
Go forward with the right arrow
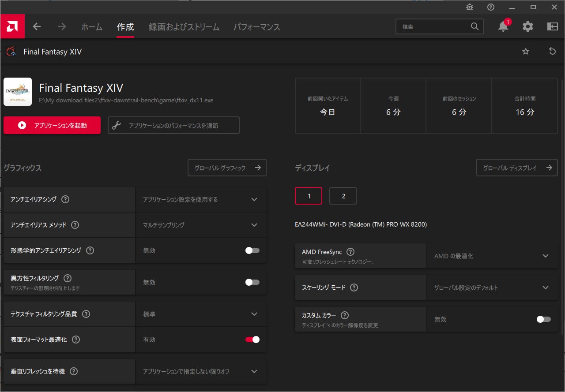[62, 26]
